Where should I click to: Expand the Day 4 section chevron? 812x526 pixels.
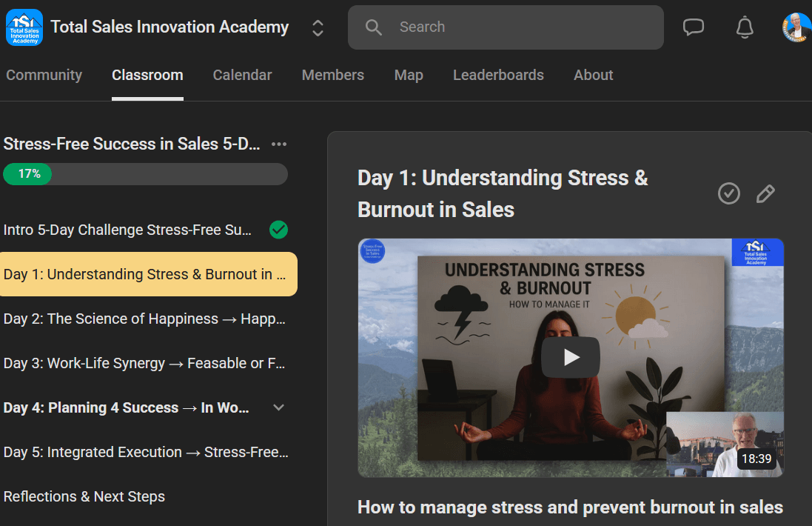pos(278,407)
